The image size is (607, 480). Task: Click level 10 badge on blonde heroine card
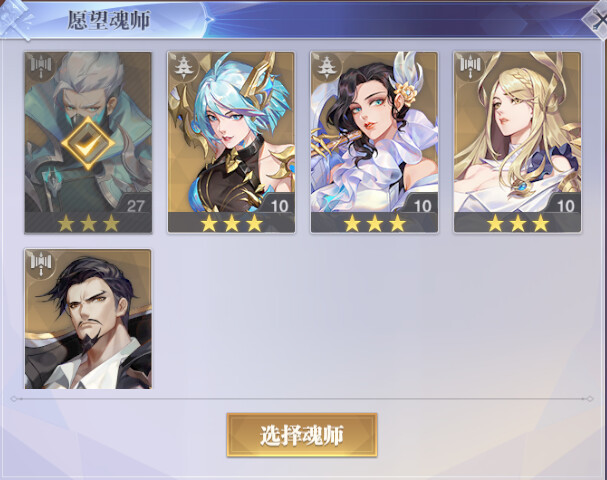(x=565, y=206)
